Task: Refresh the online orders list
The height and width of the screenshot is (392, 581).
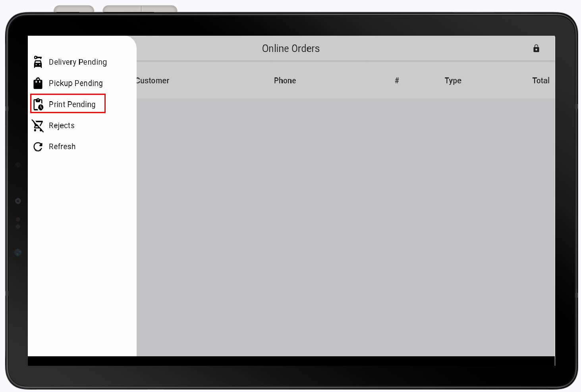Action: tap(62, 146)
